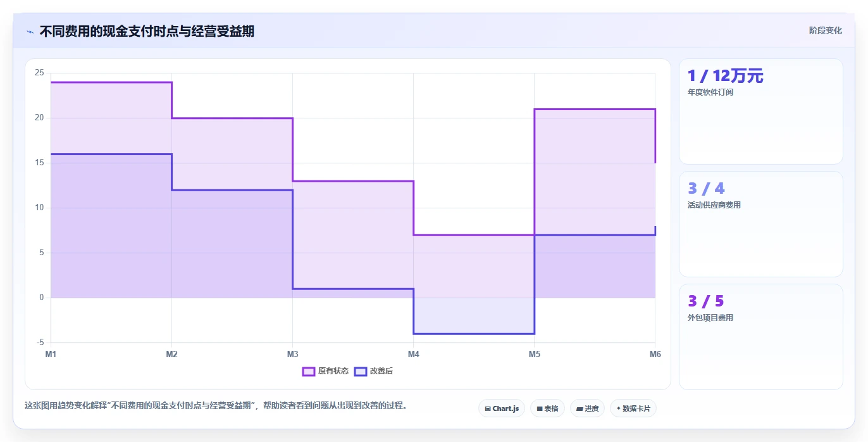This screenshot has width=868, height=442.
Task: Select the 外包项目费用 data card
Action: 760,337
